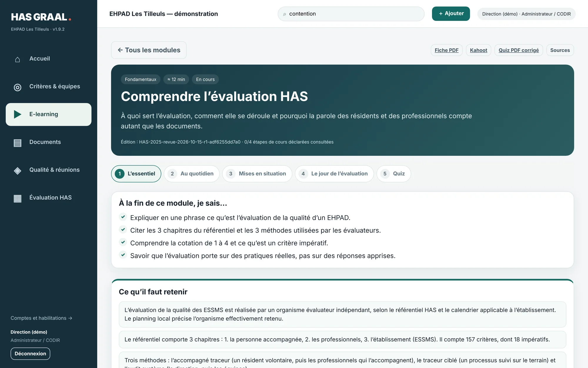Click the Déconnexion button
Screen dimensions: 588x368
[30, 354]
